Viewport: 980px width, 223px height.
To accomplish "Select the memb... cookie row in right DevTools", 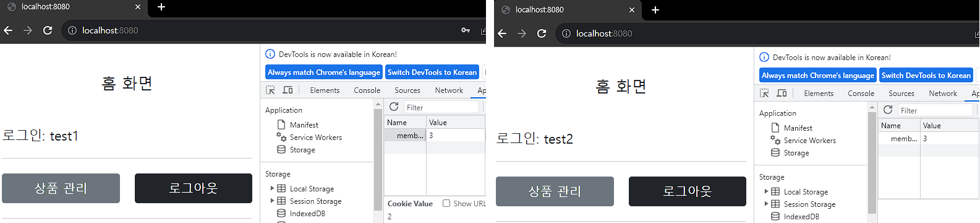I will coord(929,139).
